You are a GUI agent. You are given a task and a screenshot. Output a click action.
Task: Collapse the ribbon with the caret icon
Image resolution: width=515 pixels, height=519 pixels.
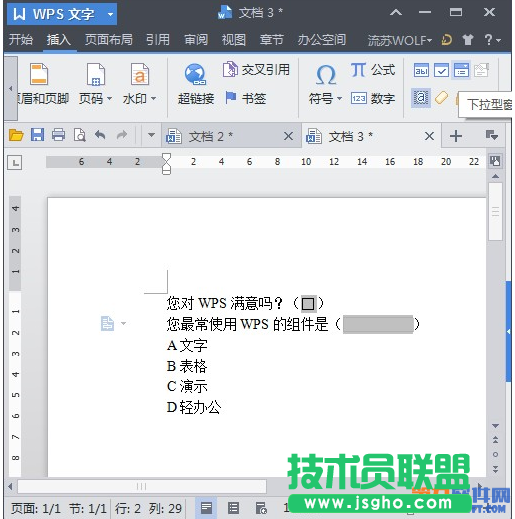pyautogui.click(x=396, y=13)
